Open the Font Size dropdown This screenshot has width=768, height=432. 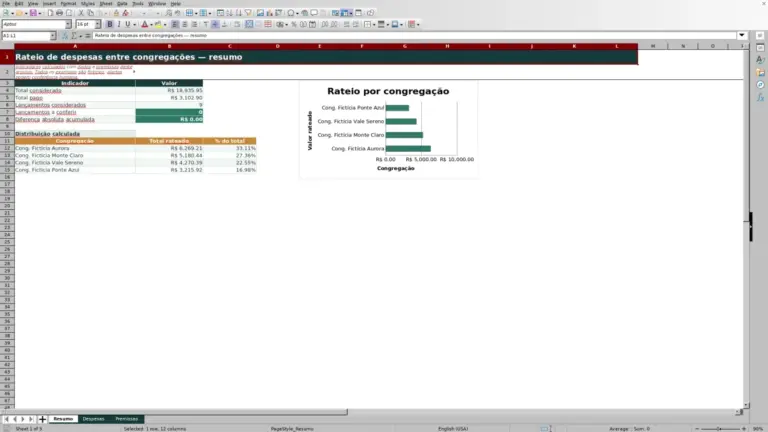97,24
